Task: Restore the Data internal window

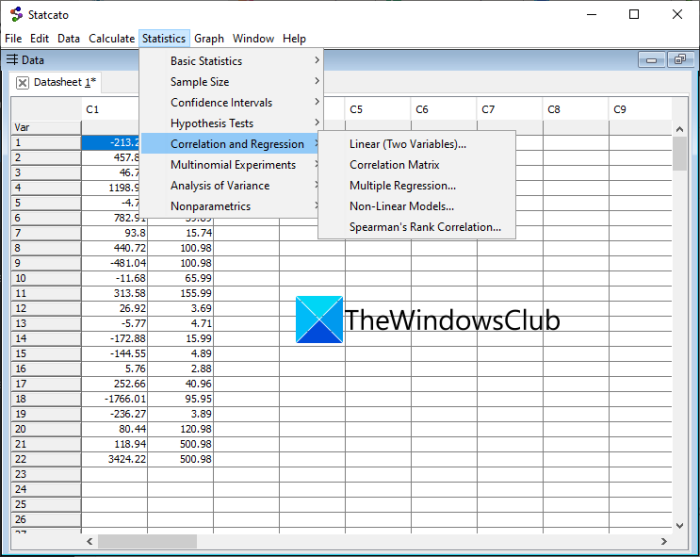Action: (x=680, y=60)
